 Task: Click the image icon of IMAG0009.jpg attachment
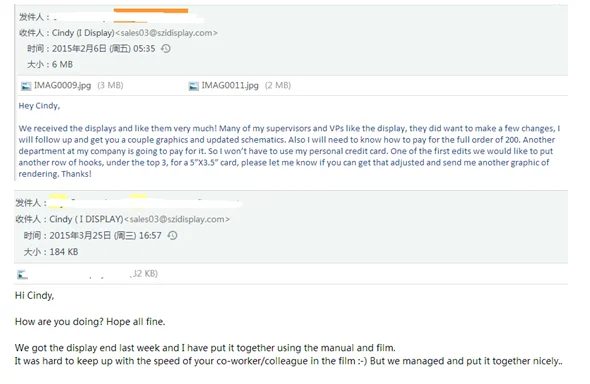coord(26,86)
